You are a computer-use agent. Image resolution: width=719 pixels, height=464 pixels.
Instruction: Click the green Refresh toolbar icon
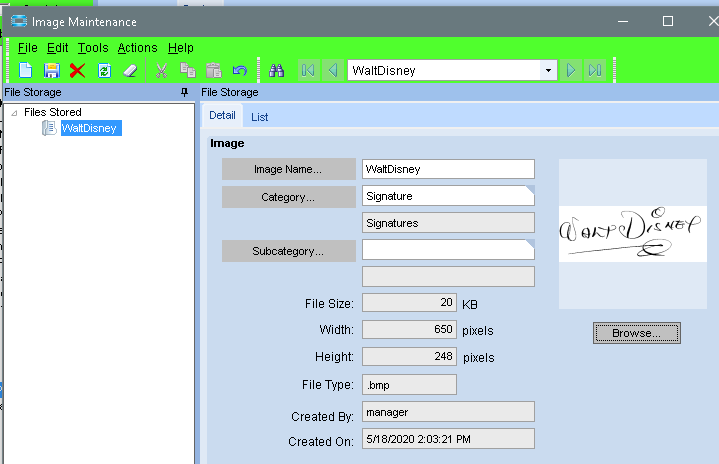104,71
